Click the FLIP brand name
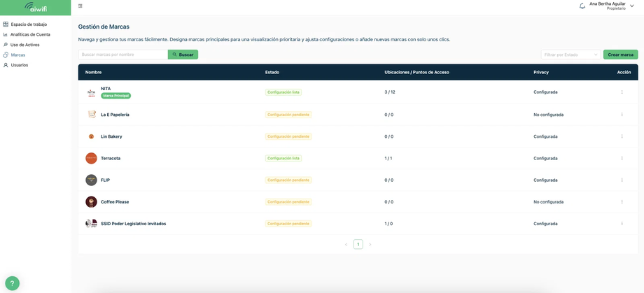 [x=105, y=180]
